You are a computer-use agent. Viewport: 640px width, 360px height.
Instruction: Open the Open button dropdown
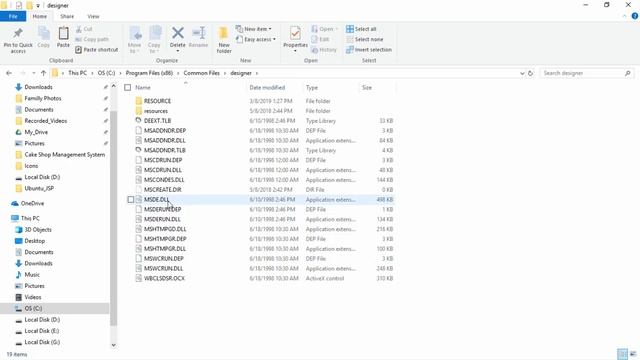(x=336, y=29)
